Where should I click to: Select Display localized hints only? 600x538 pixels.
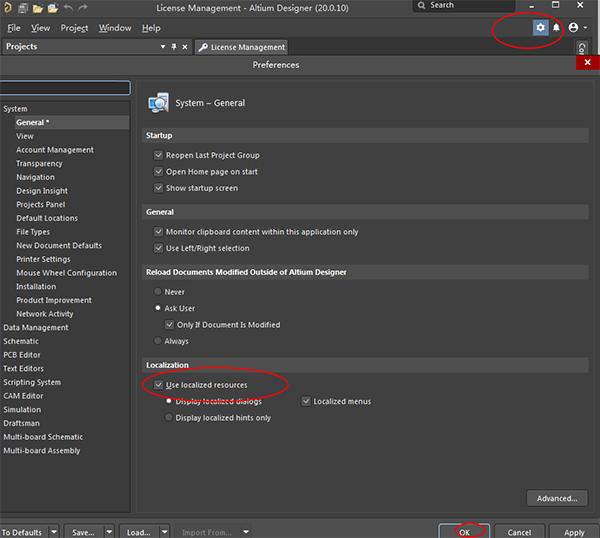pos(168,417)
